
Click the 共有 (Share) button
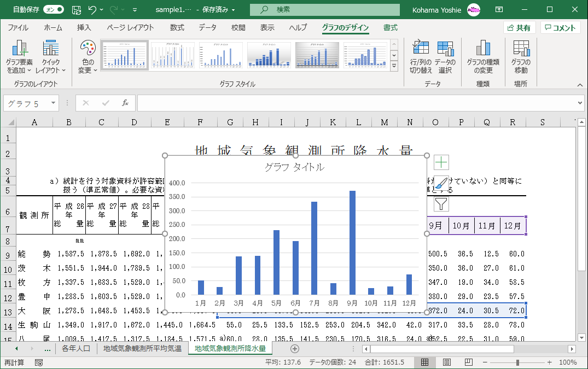coord(519,28)
